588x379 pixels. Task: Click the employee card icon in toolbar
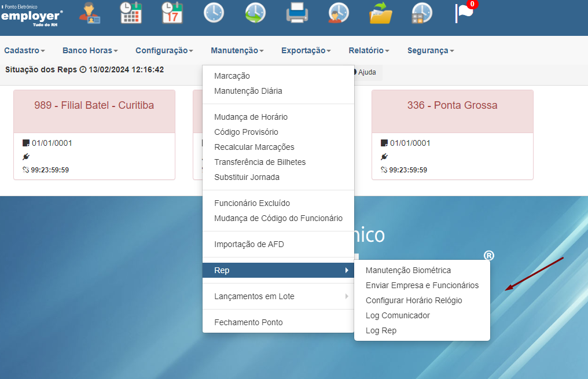pos(89,13)
